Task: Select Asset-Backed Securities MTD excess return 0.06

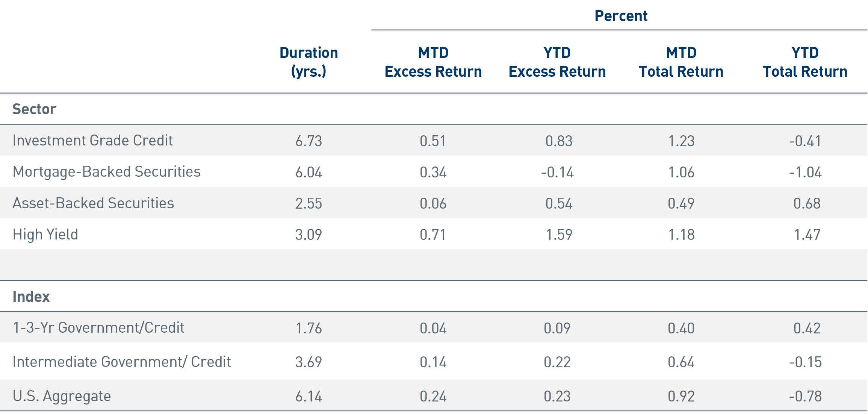Action: point(433,203)
